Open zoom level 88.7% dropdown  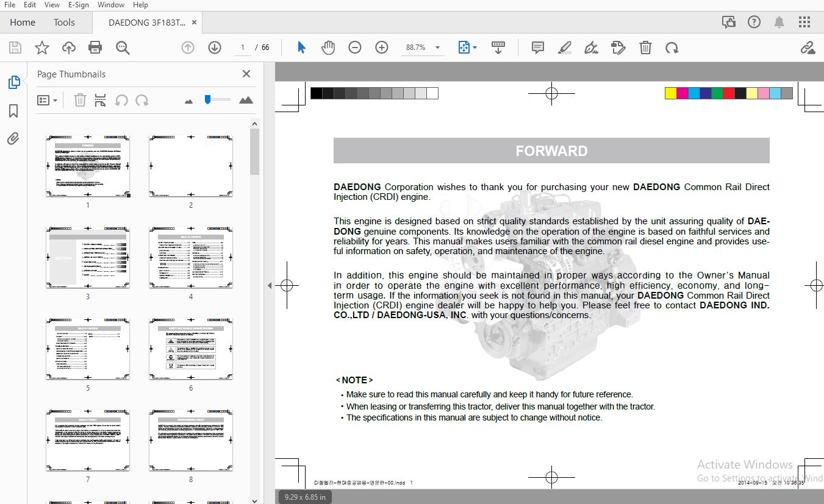pyautogui.click(x=423, y=48)
